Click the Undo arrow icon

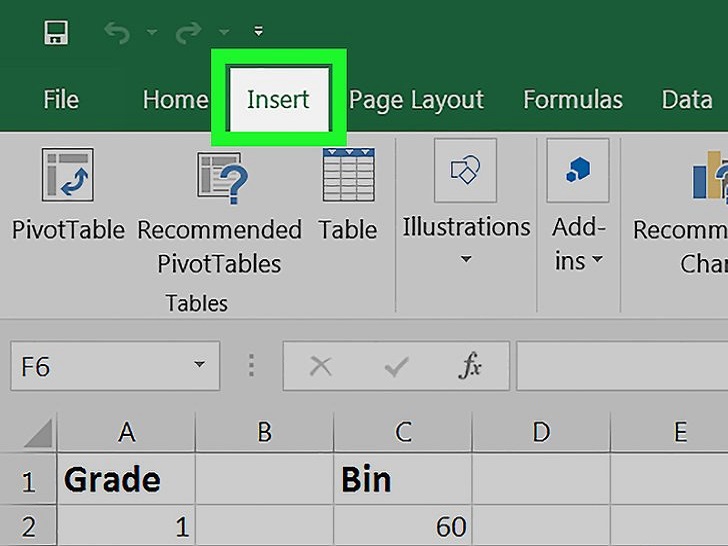tap(117, 33)
